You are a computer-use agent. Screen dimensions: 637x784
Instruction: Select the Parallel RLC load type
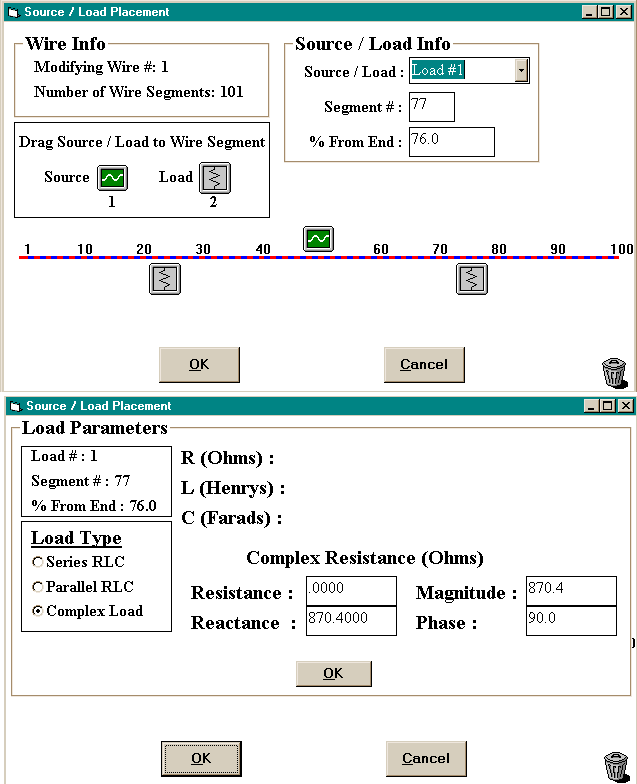(38, 587)
